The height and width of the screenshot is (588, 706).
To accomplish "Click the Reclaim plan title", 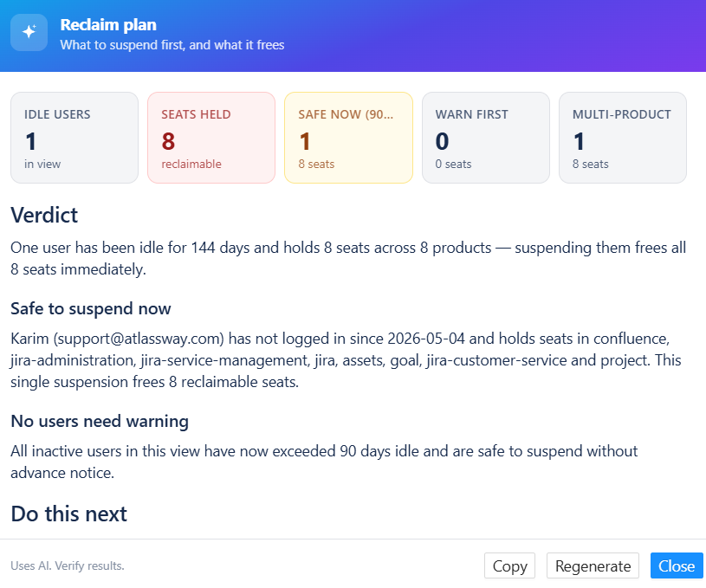I will (108, 25).
